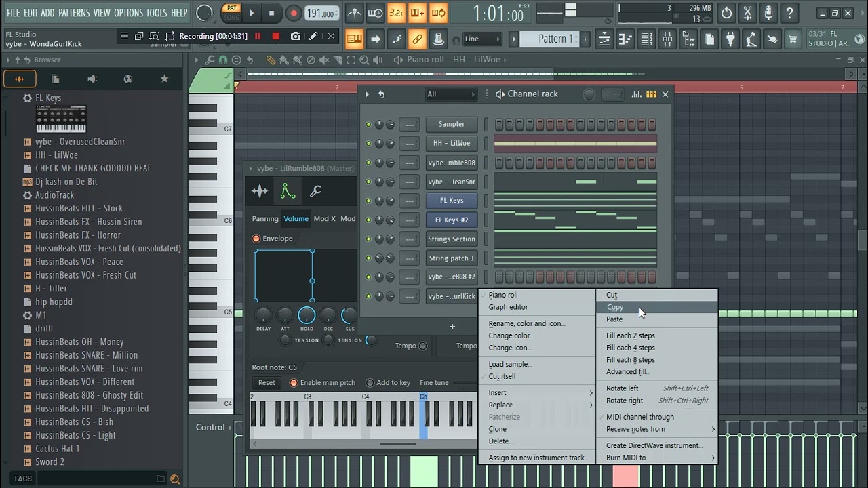Open the Piano roll view icon in toolbar

[626, 39]
